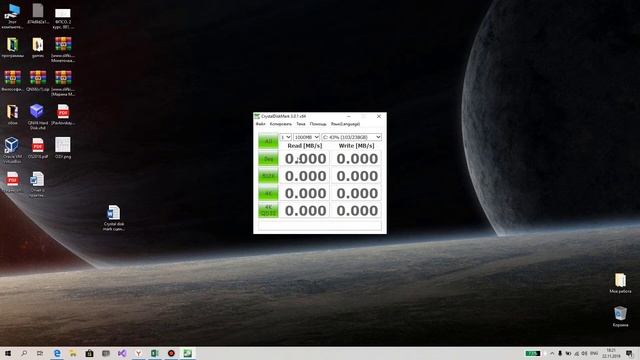This screenshot has height=360, width=640.
Task: Start all tests with the All button
Action: click(268, 141)
